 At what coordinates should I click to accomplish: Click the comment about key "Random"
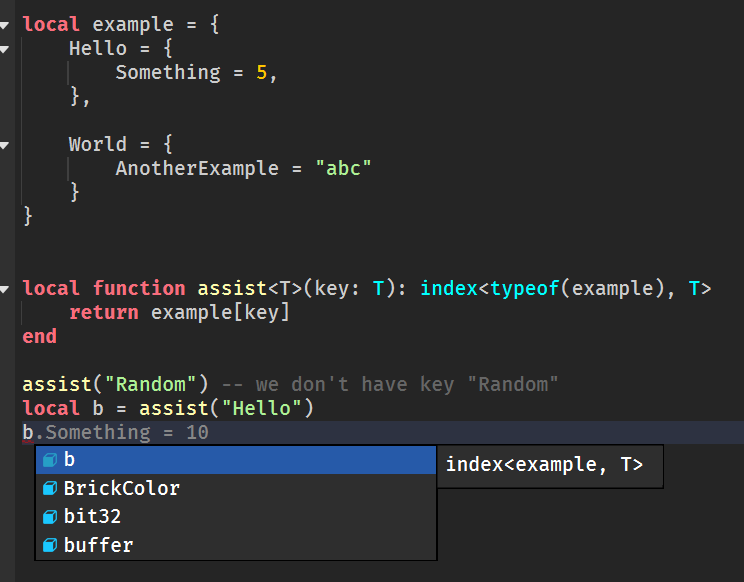[x=390, y=385]
